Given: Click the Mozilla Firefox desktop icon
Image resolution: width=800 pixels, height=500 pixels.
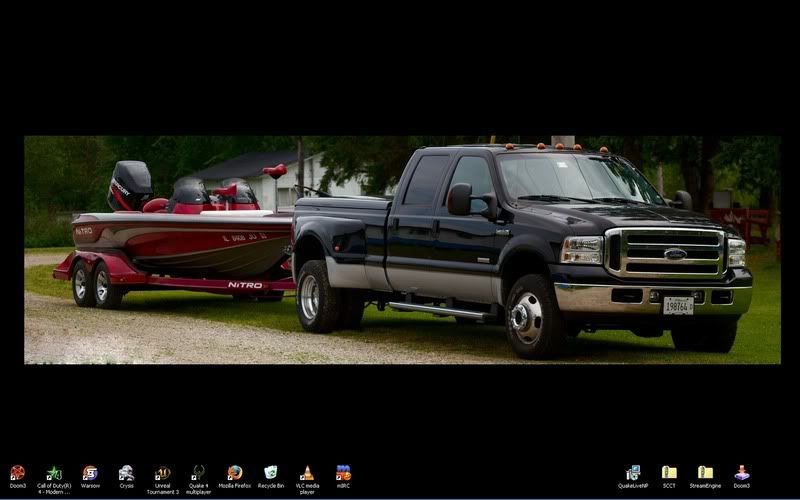Looking at the screenshot, I should pyautogui.click(x=235, y=473).
